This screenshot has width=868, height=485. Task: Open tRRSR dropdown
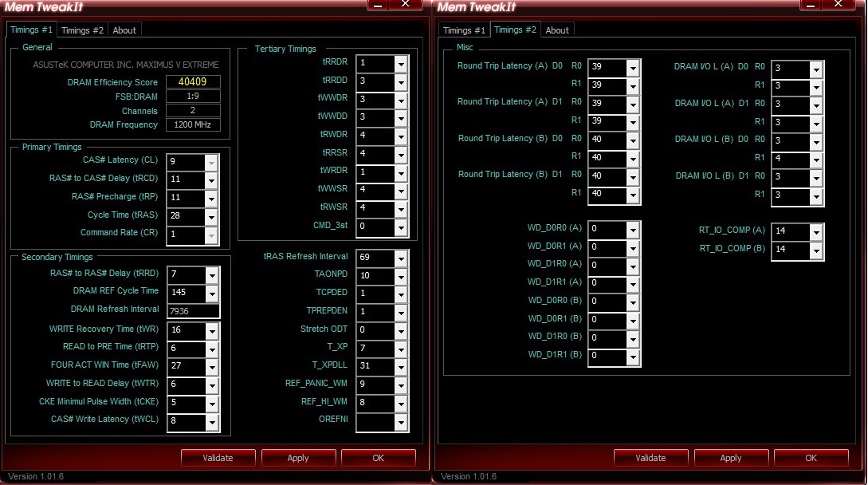401,156
